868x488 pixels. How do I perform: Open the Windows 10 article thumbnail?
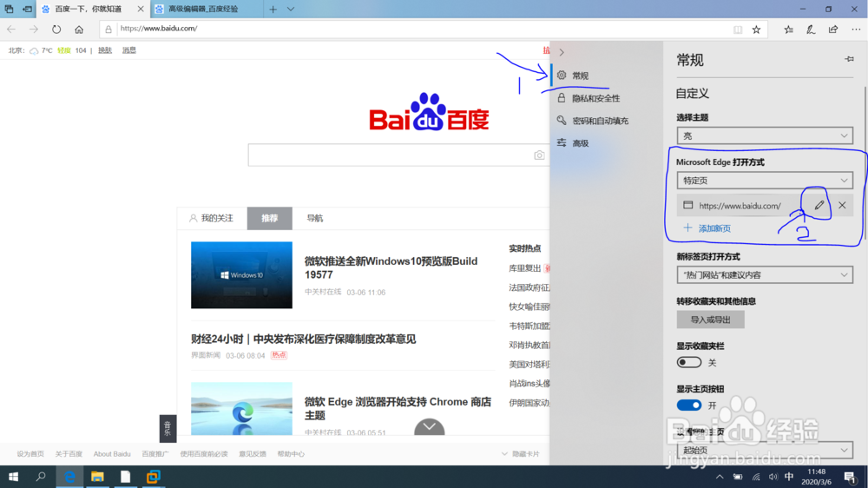(241, 274)
